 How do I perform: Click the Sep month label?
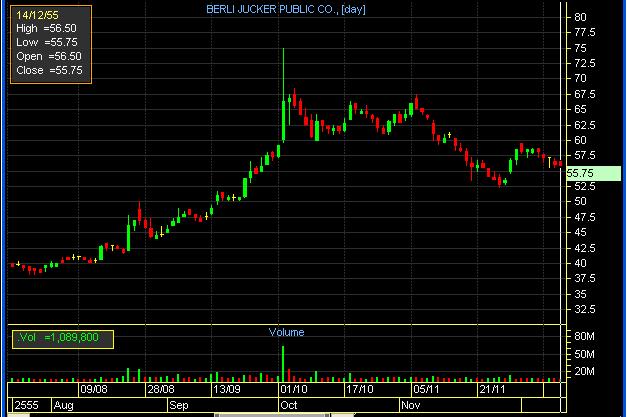point(178,405)
